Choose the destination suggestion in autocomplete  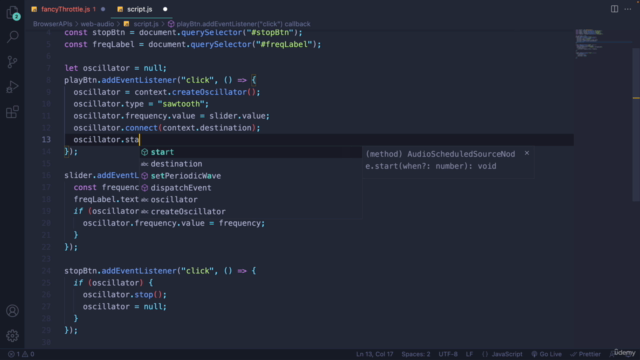(x=251, y=164)
